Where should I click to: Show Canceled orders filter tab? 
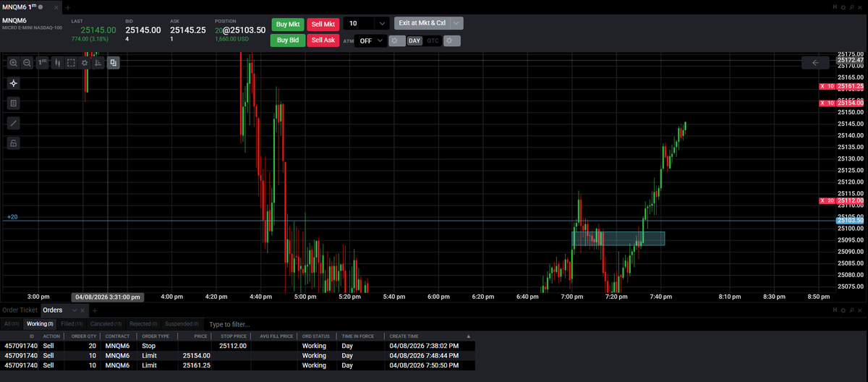click(106, 323)
